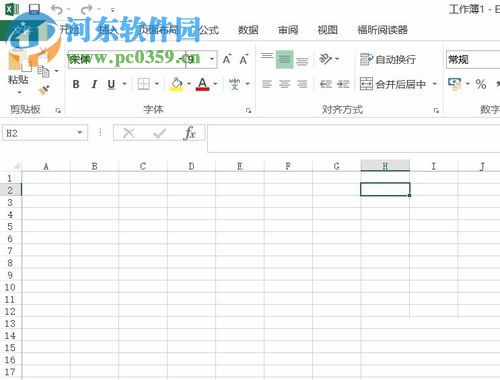Open the 对齐方式 dialog launcher
The width and height of the screenshot is (500, 380).
pos(436,110)
